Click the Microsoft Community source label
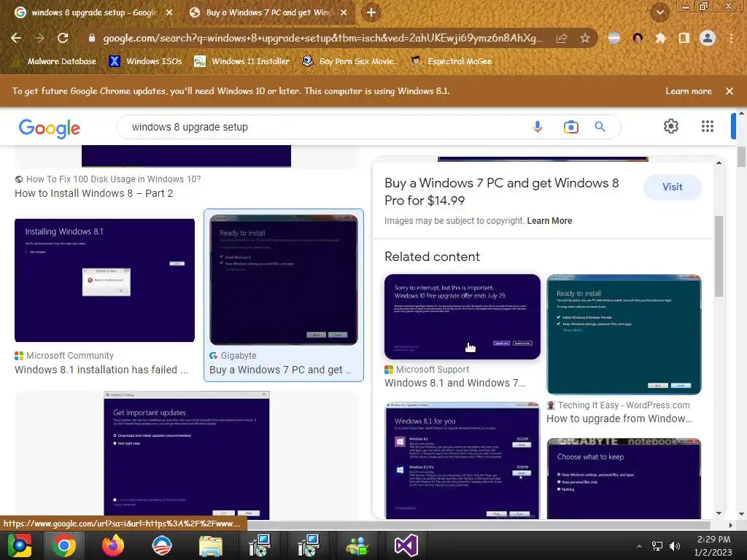Image resolution: width=747 pixels, height=560 pixels. click(x=69, y=356)
